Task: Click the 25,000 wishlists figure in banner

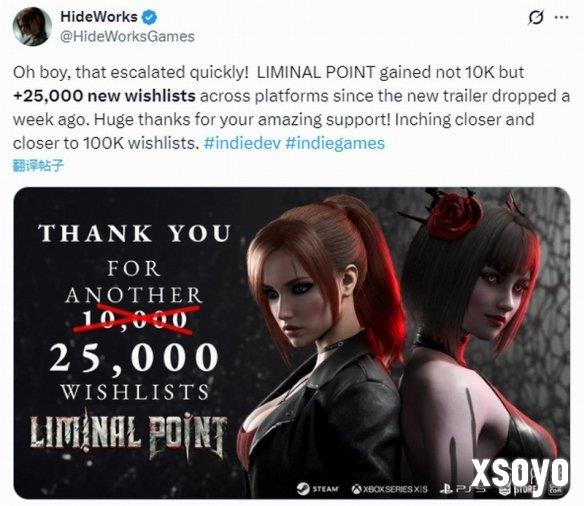Action: pyautogui.click(x=134, y=358)
